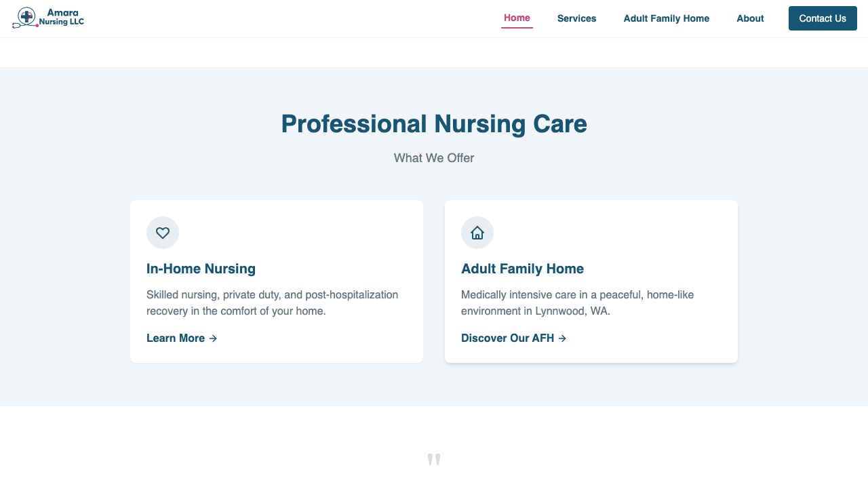The image size is (868, 487).
Task: Click the Contact Us button
Action: tap(823, 18)
